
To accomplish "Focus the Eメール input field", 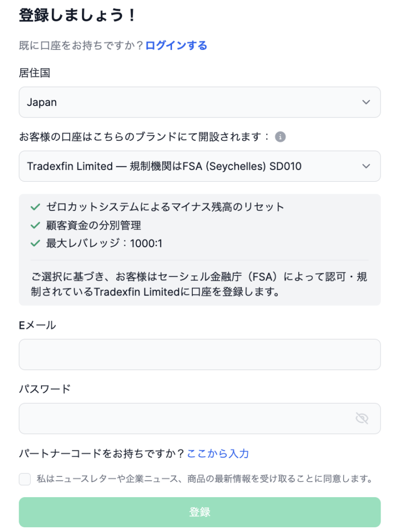I will pos(200,354).
